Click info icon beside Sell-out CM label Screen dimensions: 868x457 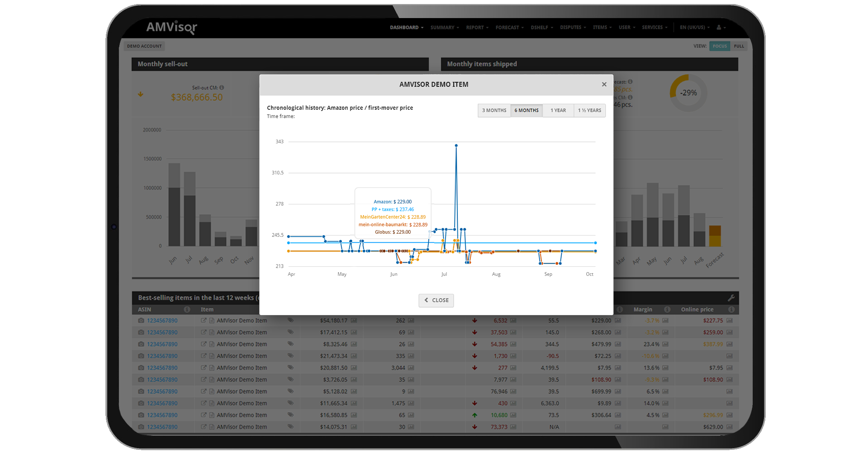point(222,88)
